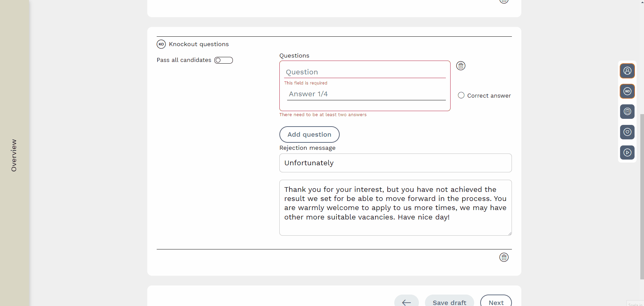Click the Save draft button
Viewport: 644px width, 306px height.
click(x=449, y=302)
